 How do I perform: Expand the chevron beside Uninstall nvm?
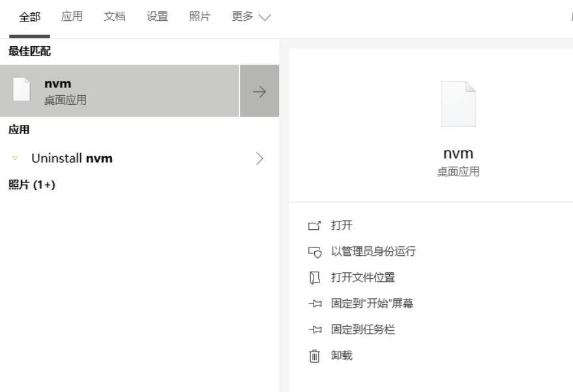click(259, 158)
